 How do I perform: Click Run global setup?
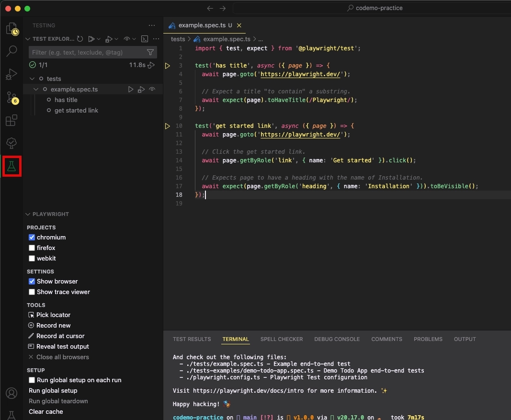pyautogui.click(x=53, y=390)
